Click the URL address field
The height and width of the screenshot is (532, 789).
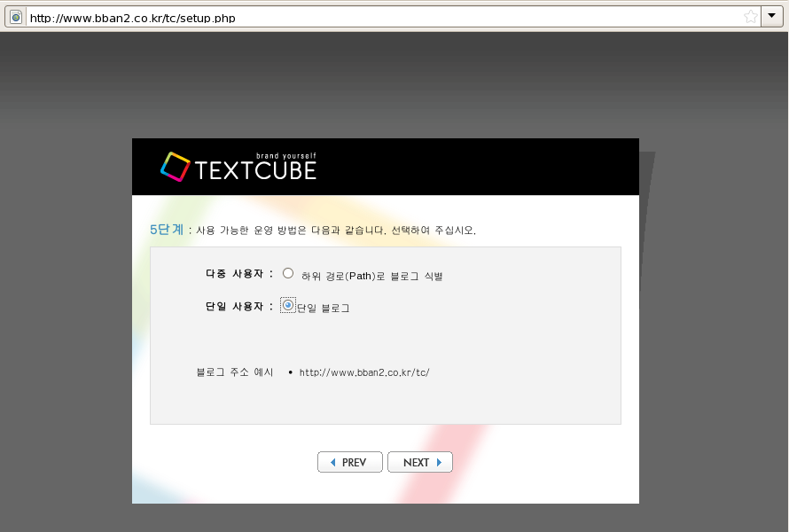384,18
